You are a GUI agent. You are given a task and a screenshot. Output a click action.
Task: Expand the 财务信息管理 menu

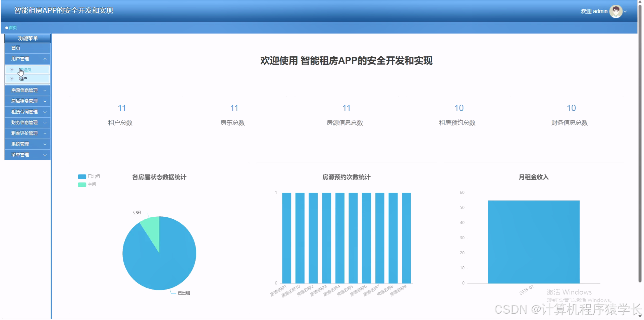(x=27, y=122)
